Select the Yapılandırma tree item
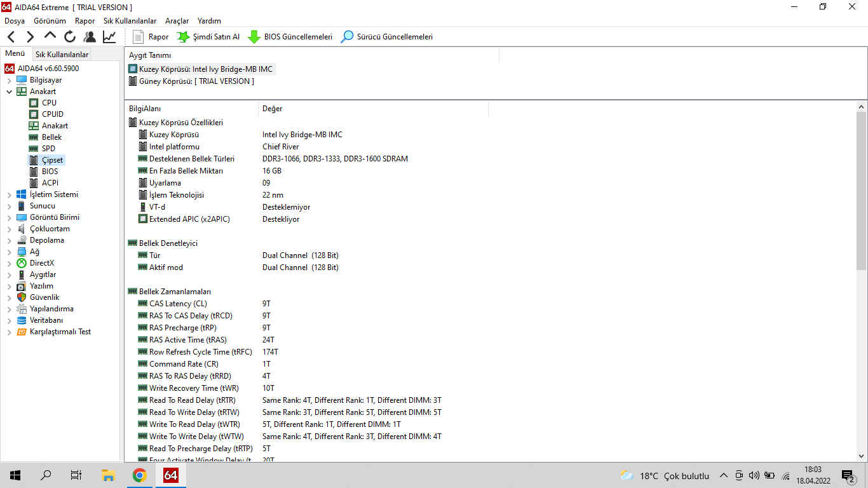This screenshot has height=488, width=868. click(x=51, y=309)
